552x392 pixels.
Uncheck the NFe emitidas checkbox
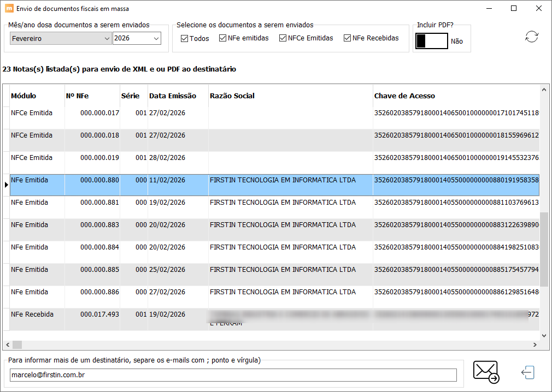(223, 38)
